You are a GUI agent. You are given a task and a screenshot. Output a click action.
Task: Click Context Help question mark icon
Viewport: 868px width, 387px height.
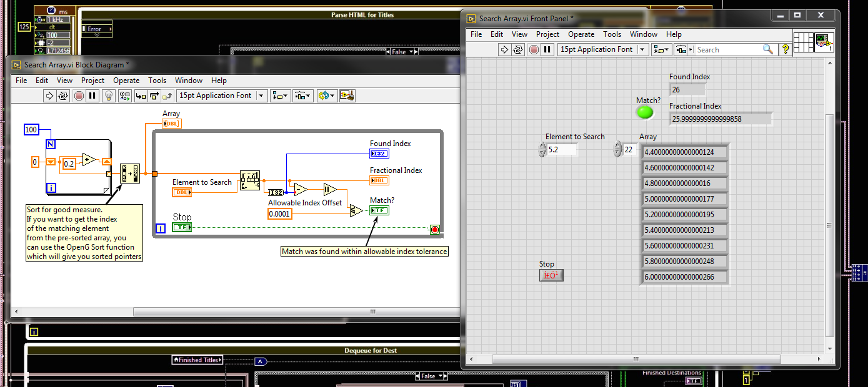(x=786, y=49)
